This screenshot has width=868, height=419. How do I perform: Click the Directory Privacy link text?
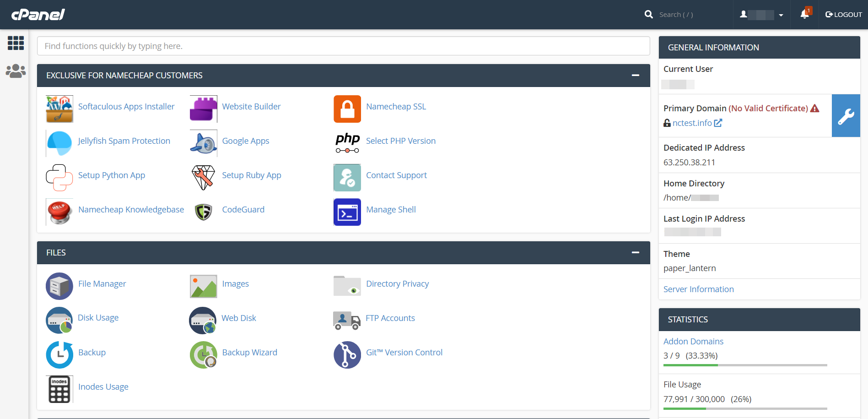tap(398, 283)
